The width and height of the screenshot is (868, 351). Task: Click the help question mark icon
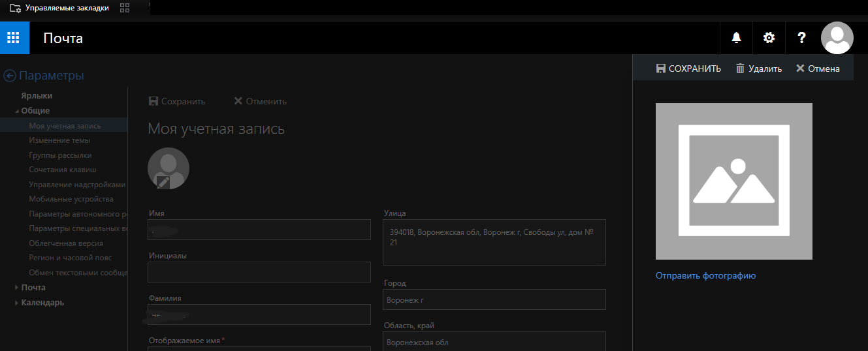tap(802, 38)
